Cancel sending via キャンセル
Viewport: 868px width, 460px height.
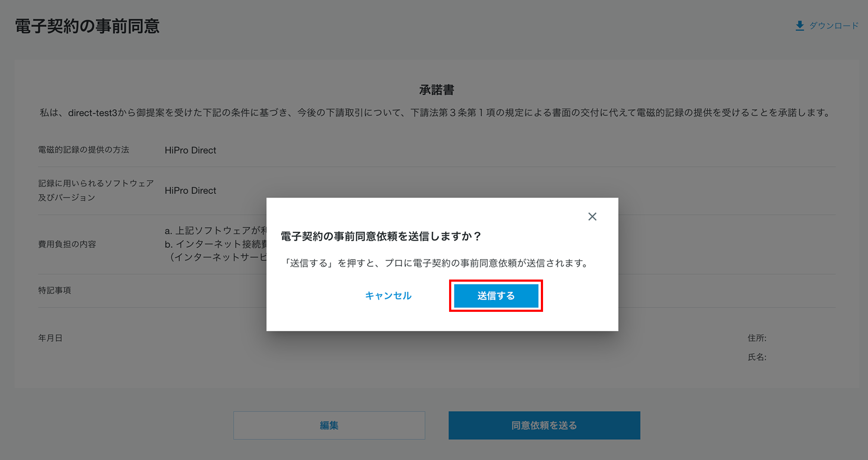(388, 296)
